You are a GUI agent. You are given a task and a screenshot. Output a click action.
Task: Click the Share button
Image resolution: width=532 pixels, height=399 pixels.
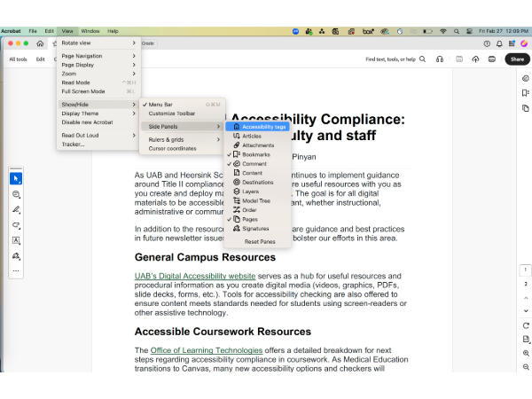(517, 59)
